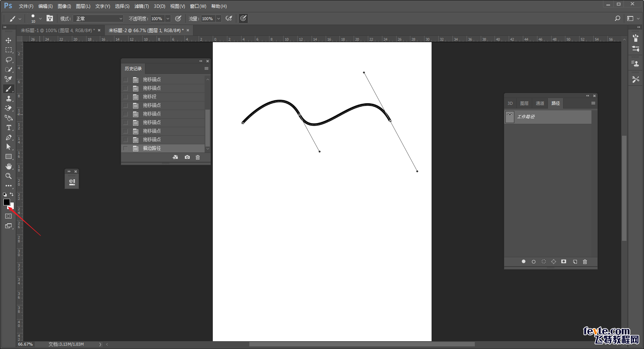Open the 滤镜(T) menu
The image size is (644, 349).
tap(141, 6)
